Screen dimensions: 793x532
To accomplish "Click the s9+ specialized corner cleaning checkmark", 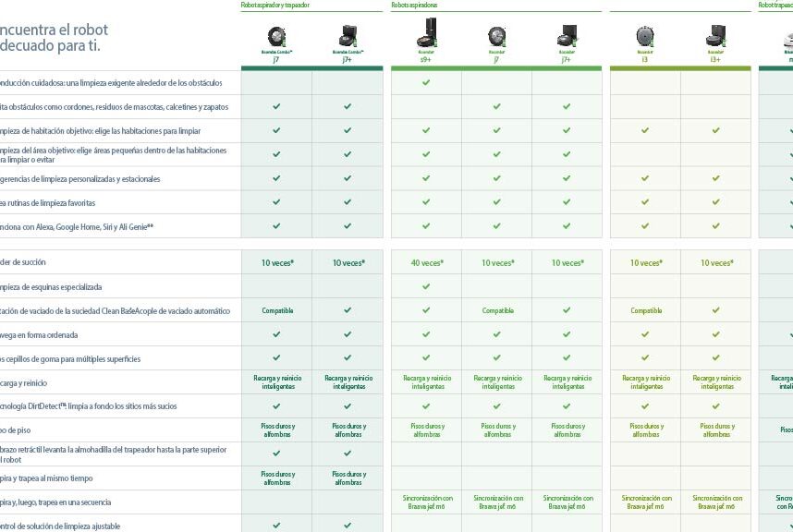I will point(426,286).
